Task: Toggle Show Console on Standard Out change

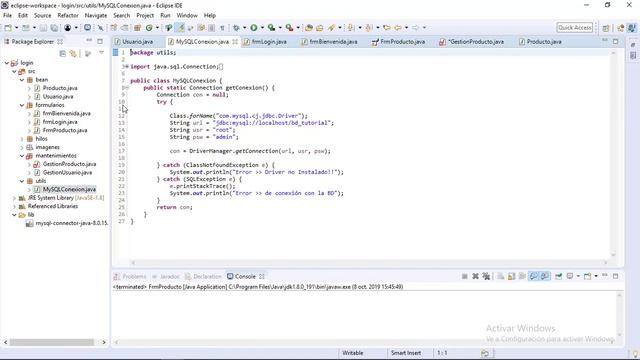Action: pos(533,276)
